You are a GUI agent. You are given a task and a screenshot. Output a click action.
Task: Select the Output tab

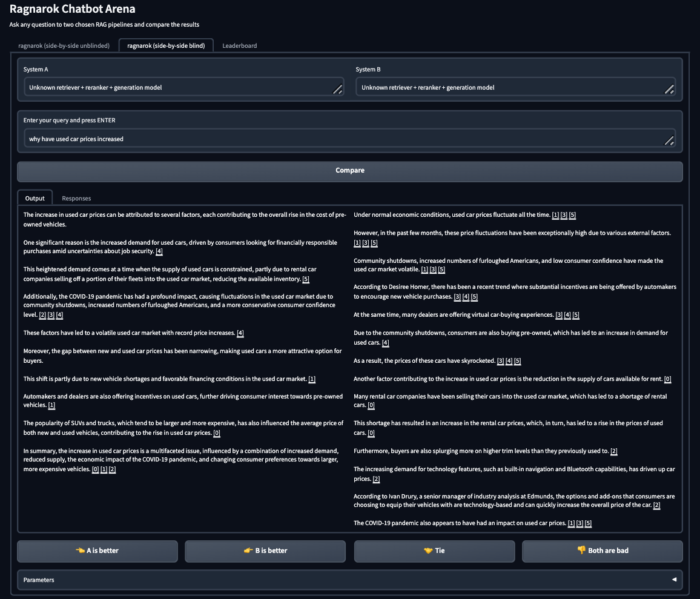[35, 198]
